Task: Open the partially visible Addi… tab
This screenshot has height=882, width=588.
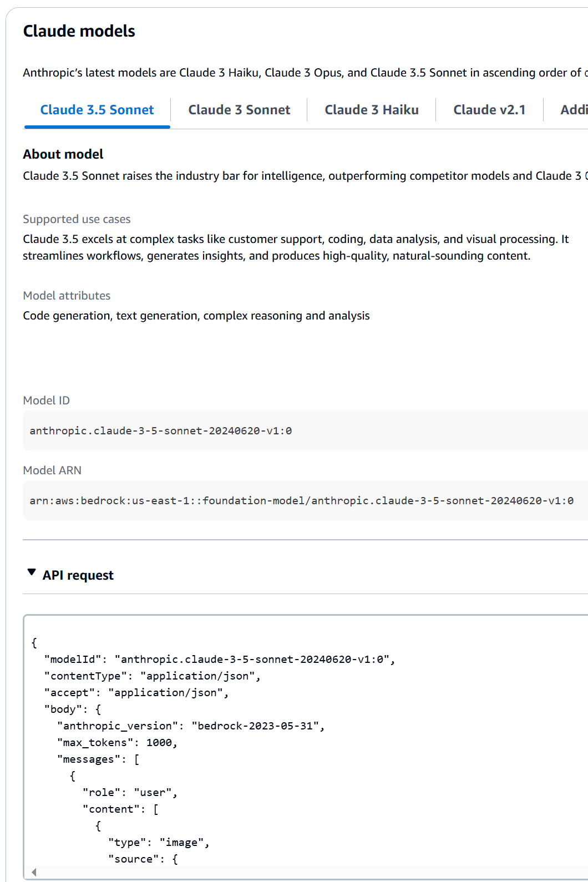Action: click(x=574, y=110)
